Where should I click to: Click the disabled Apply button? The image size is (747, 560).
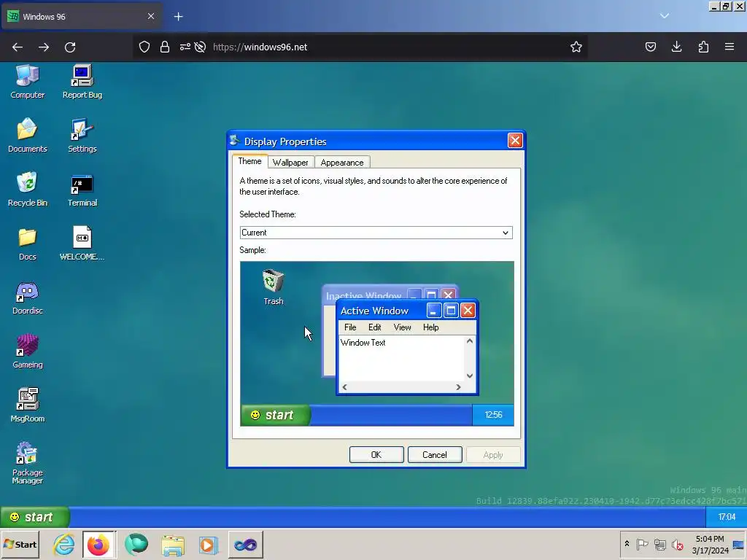(x=493, y=455)
